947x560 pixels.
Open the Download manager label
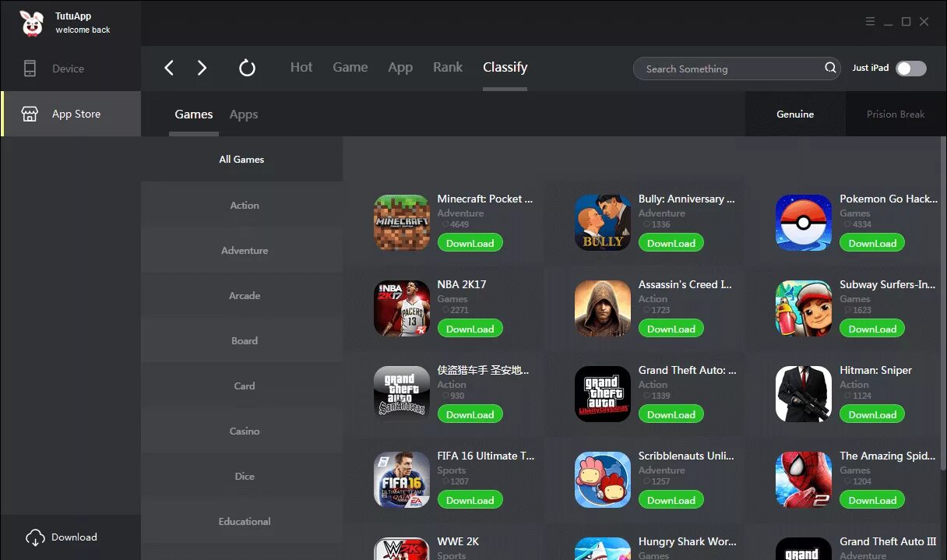[74, 537]
